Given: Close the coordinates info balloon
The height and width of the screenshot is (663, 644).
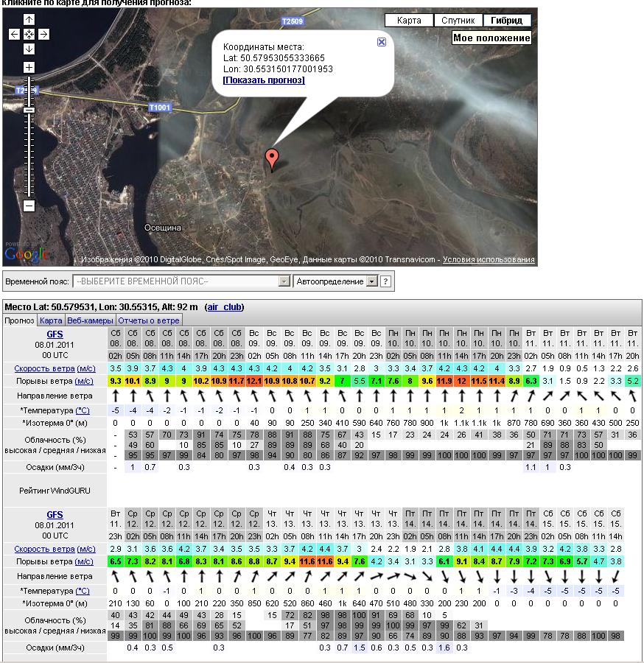Looking at the screenshot, I should pyautogui.click(x=382, y=42).
